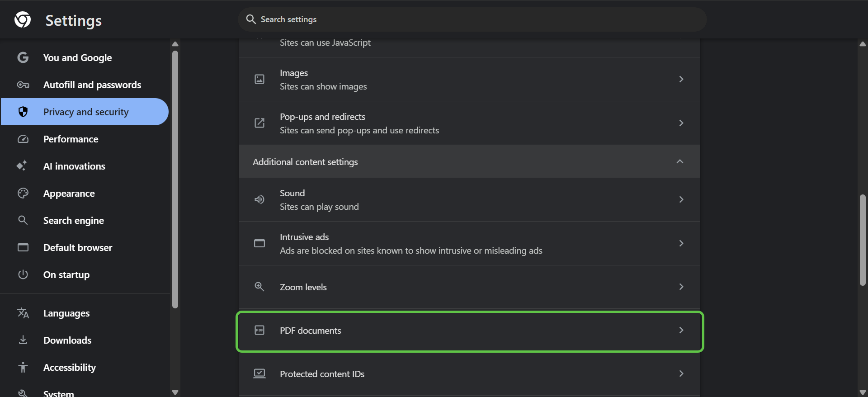Screen dimensions: 868x397
Task: Open the Downloads settings page
Action: click(x=85, y=340)
